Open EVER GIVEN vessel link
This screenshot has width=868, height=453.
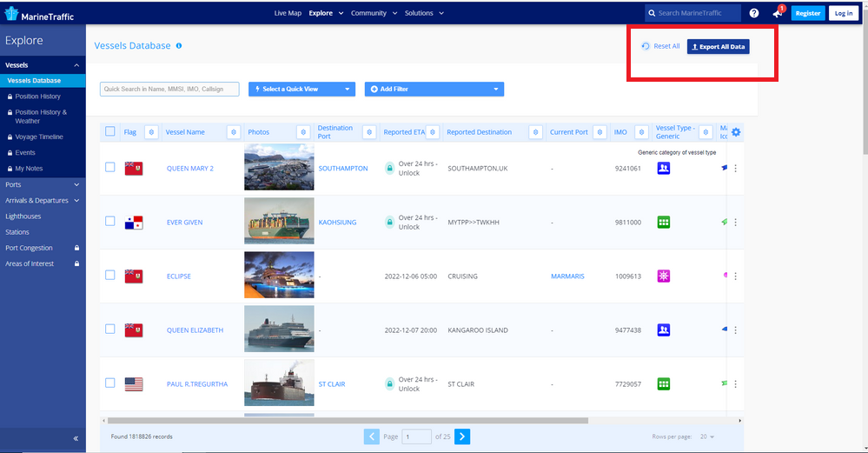tap(184, 222)
